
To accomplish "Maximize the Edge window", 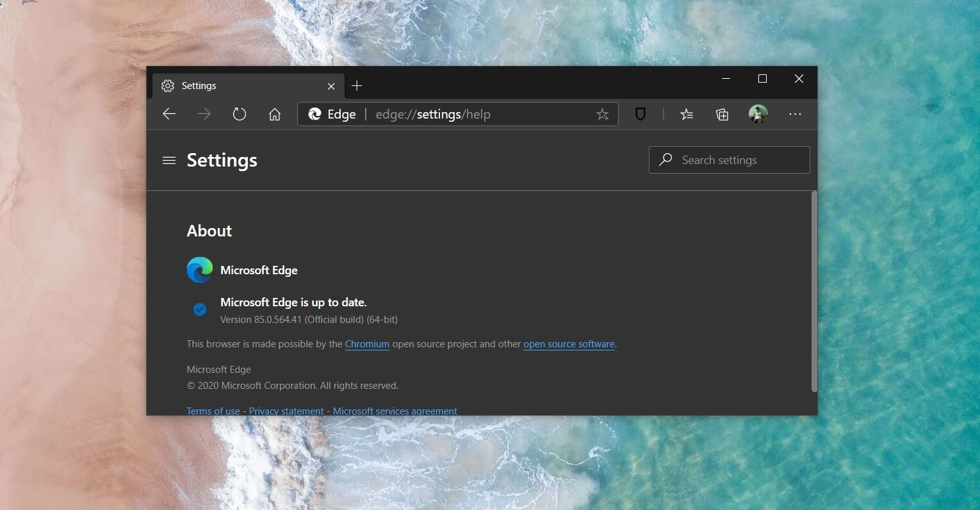I will [762, 79].
